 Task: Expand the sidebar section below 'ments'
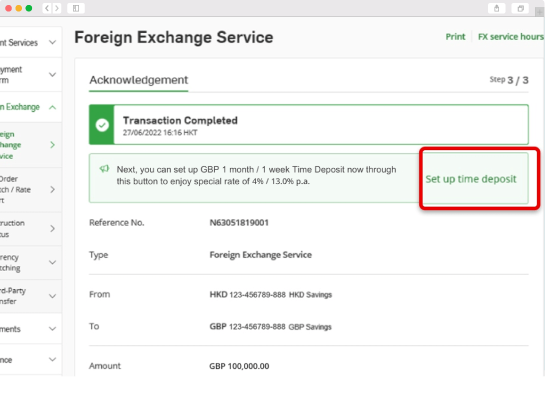52,359
